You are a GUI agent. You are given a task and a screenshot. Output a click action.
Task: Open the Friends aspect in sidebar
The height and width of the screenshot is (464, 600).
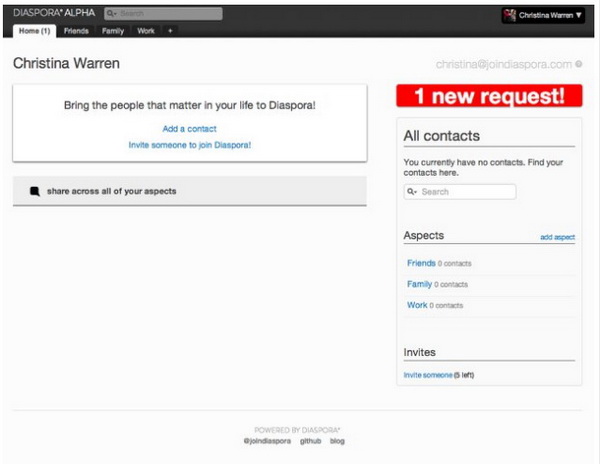coord(421,263)
